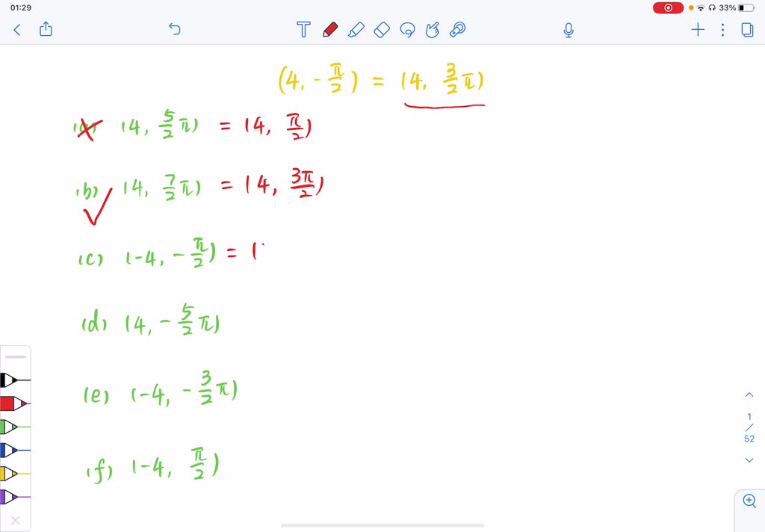
Task: Choose the blue pen color
Action: pos(15,450)
